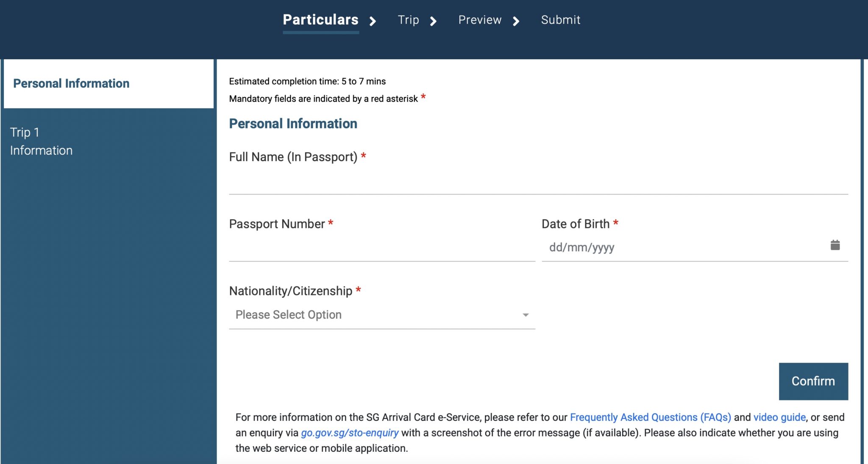Viewport: 868px width, 464px height.
Task: Click the dd/mm/yyyy Date of Birth field
Action: point(695,247)
